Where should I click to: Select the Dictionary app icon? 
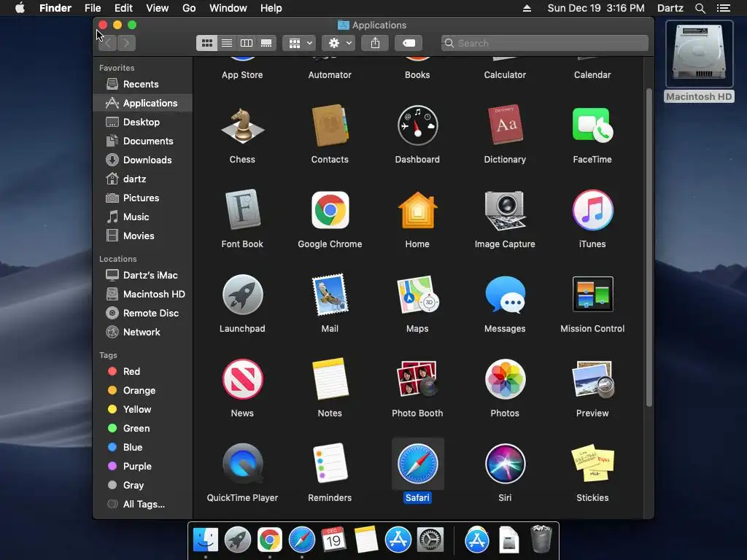[x=505, y=125]
